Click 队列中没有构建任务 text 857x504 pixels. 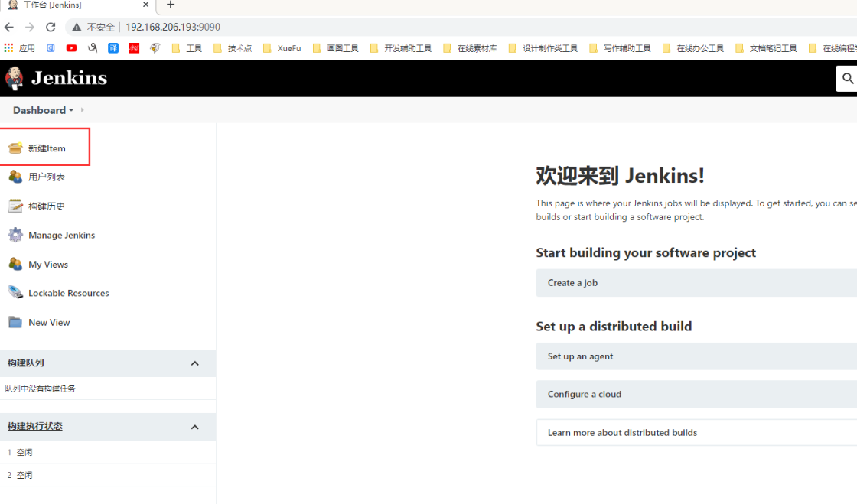41,389
